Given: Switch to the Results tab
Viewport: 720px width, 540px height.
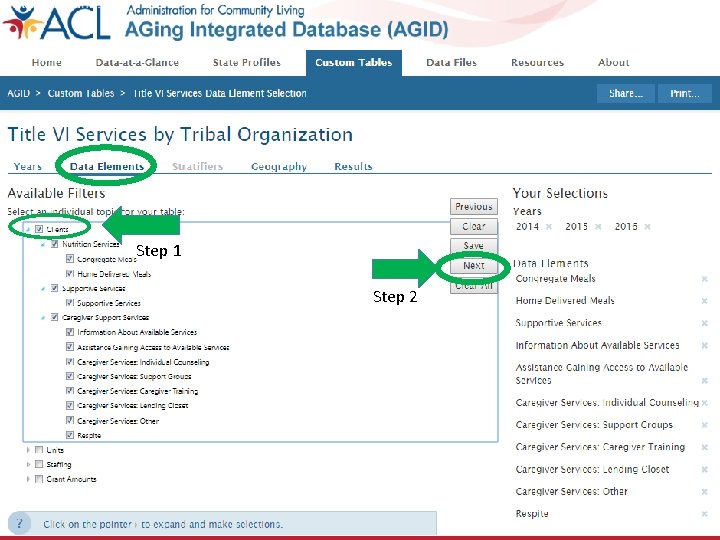Looking at the screenshot, I should pyautogui.click(x=353, y=166).
